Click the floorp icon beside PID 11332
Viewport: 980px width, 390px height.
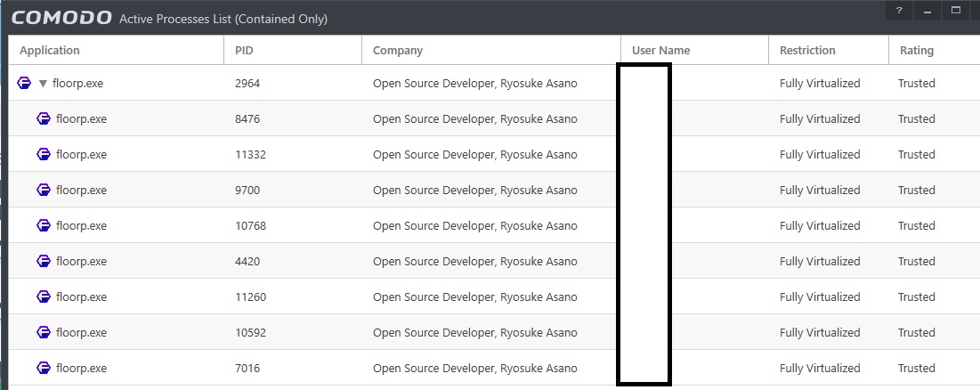[44, 154]
